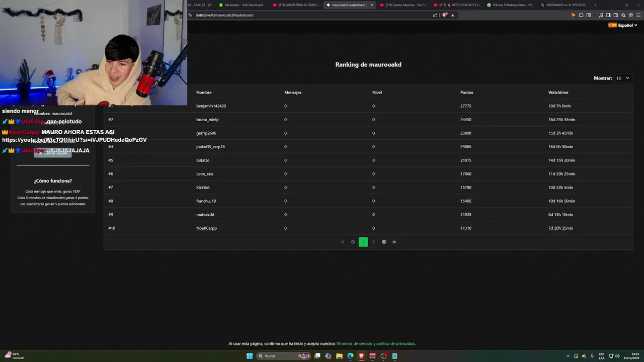The image size is (644, 362).
Task: Click the 27775 points value
Action: click(x=466, y=106)
